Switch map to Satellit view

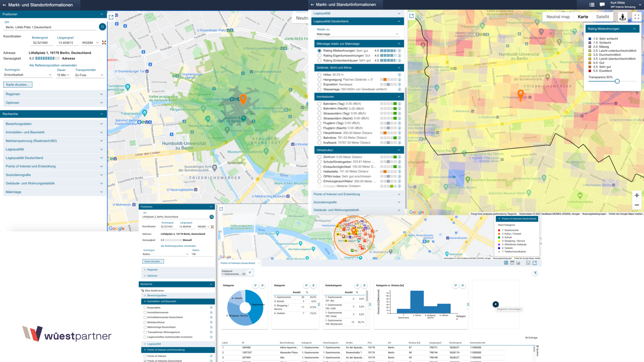(602, 17)
